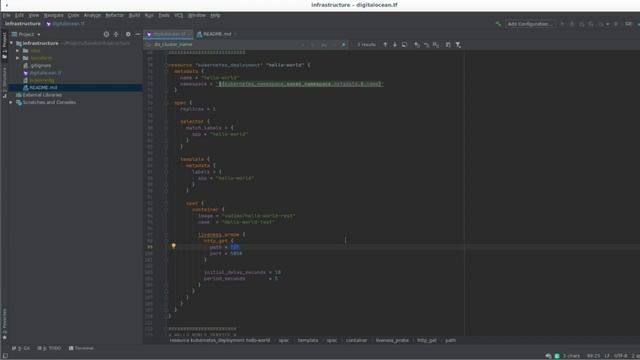
Task: Click the highlighted path value in editor
Action: point(235,247)
